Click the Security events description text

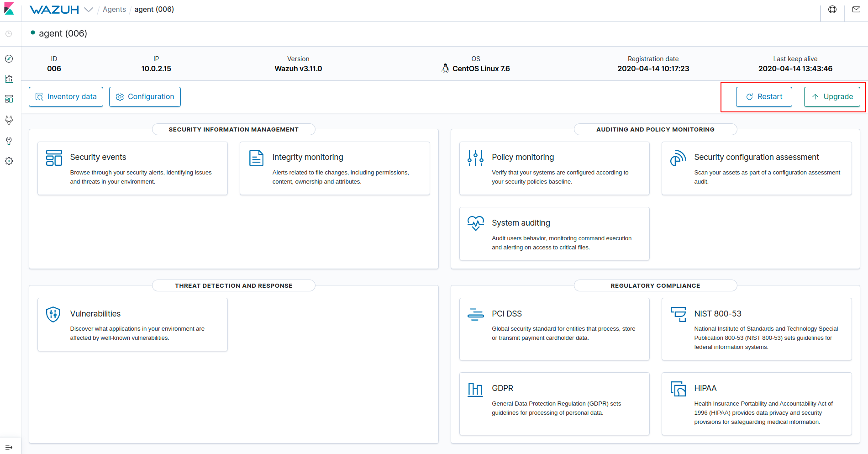click(141, 177)
